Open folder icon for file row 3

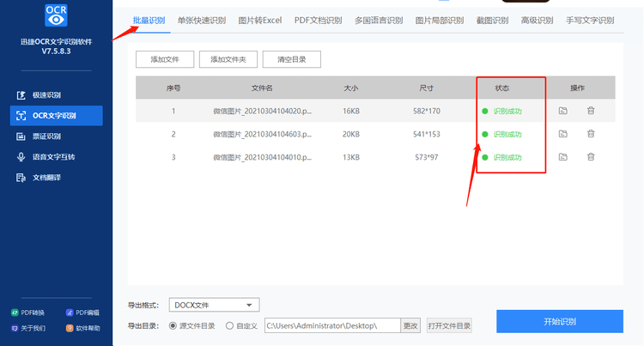[x=562, y=157]
